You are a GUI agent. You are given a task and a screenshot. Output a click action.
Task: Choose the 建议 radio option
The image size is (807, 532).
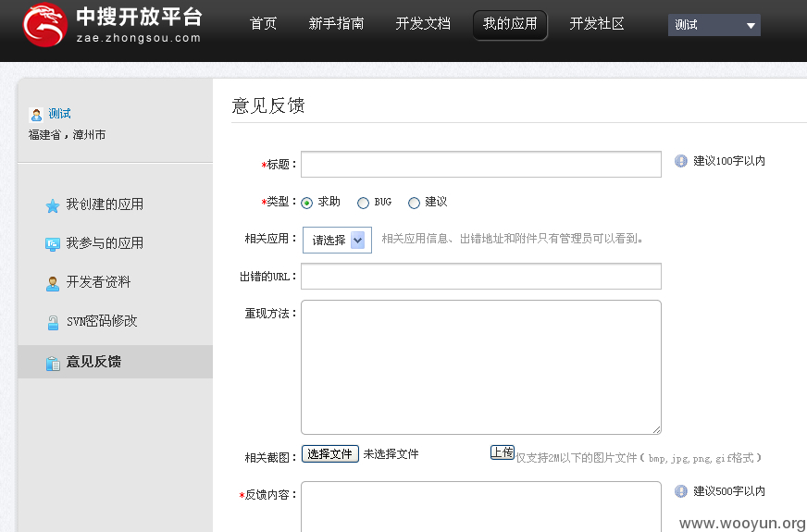click(x=414, y=203)
